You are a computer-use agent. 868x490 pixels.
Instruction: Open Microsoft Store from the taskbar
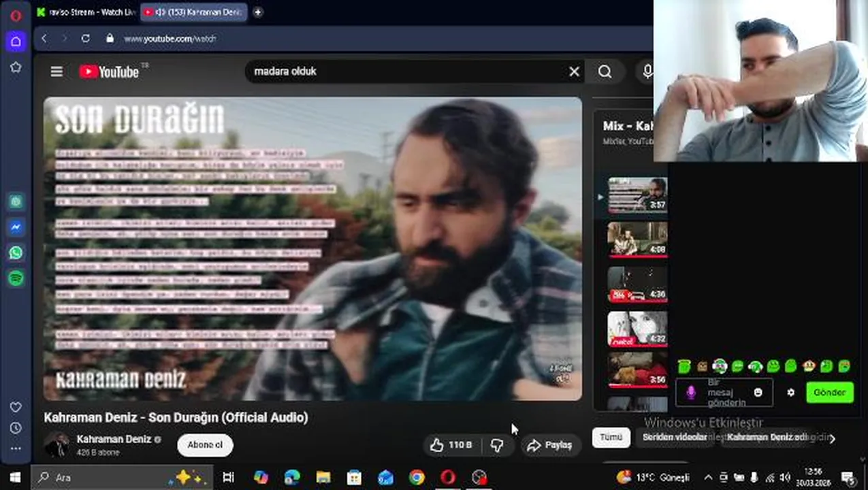coord(354,477)
